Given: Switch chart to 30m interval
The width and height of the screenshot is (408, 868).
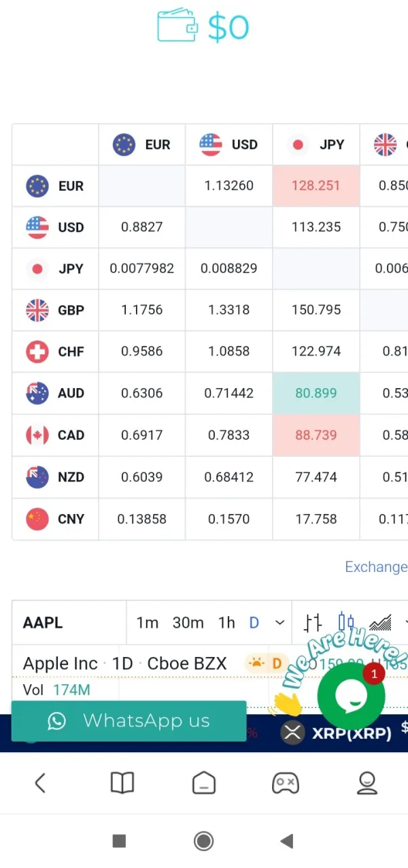Looking at the screenshot, I should (x=188, y=622).
